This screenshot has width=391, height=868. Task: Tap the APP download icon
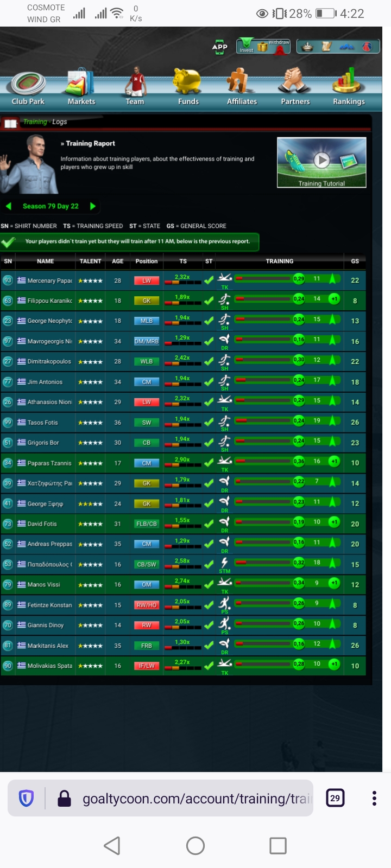[220, 47]
